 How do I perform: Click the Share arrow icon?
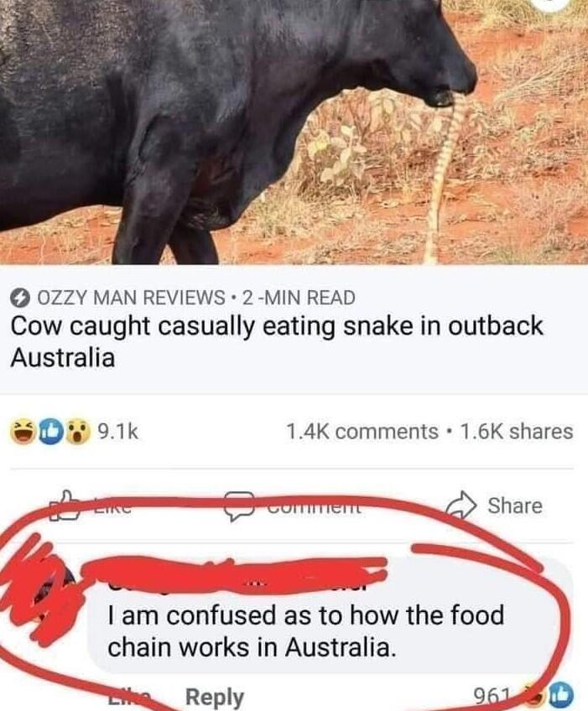tap(462, 505)
